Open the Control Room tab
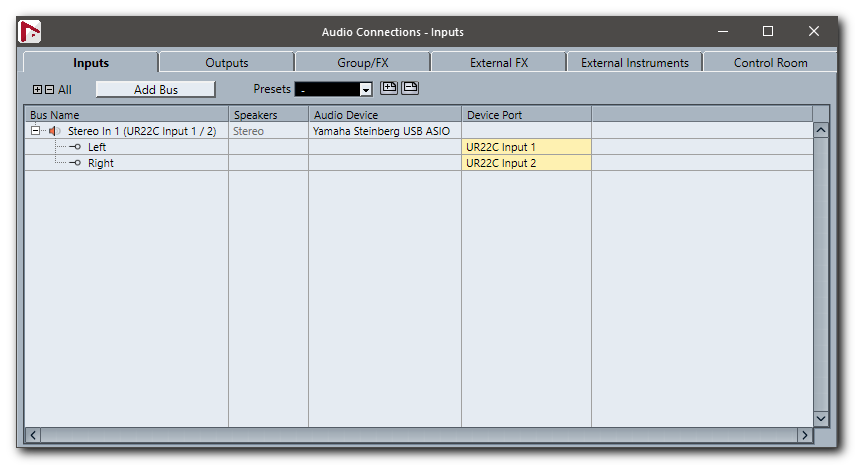The image size is (855, 465). point(770,63)
